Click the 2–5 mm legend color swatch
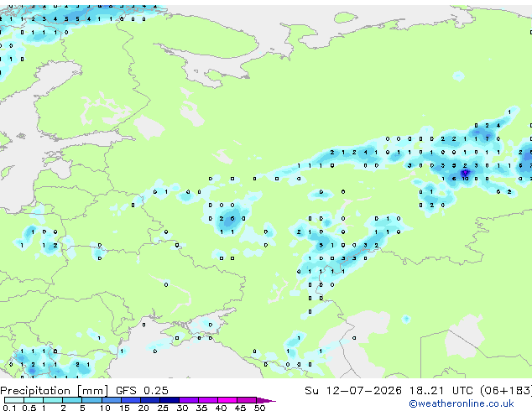The width and height of the screenshot is (532, 411). click(72, 400)
